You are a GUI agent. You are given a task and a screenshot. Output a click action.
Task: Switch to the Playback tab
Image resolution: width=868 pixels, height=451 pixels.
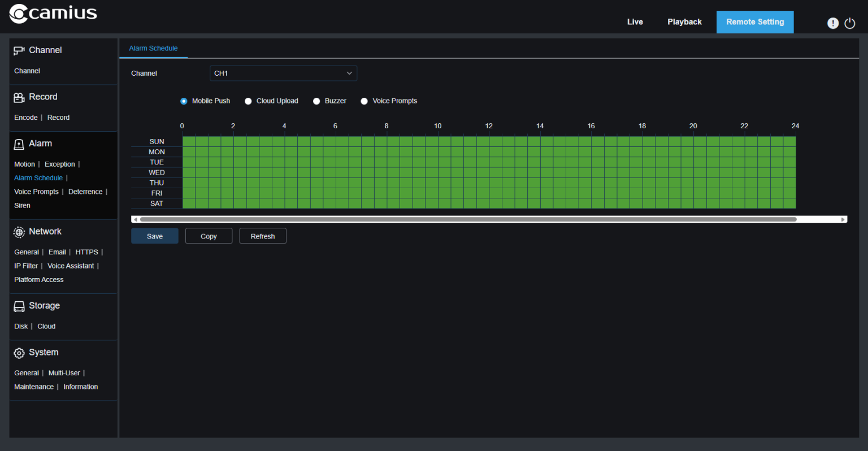click(684, 22)
